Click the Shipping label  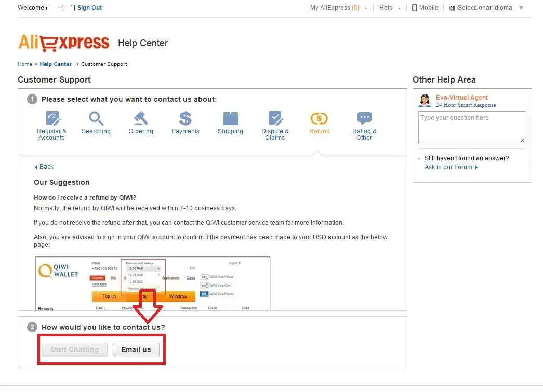[x=230, y=131]
